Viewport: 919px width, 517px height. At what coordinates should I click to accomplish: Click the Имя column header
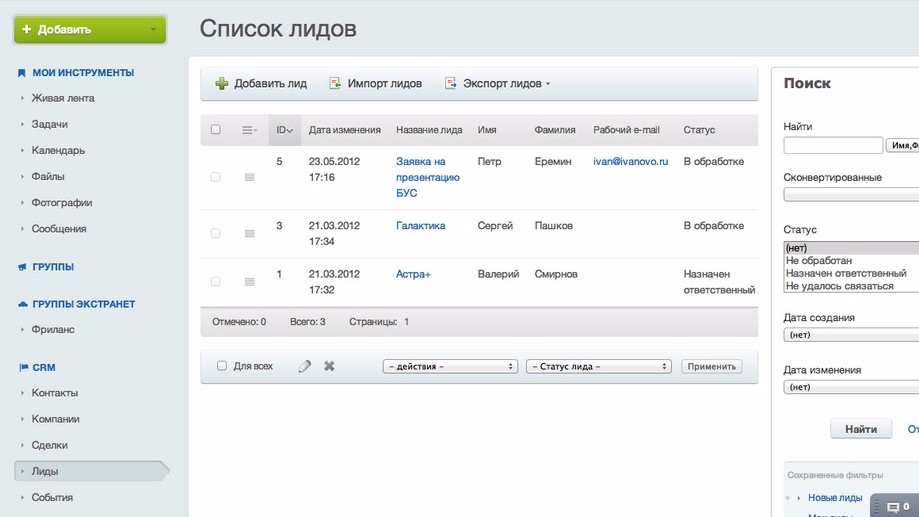click(x=486, y=130)
